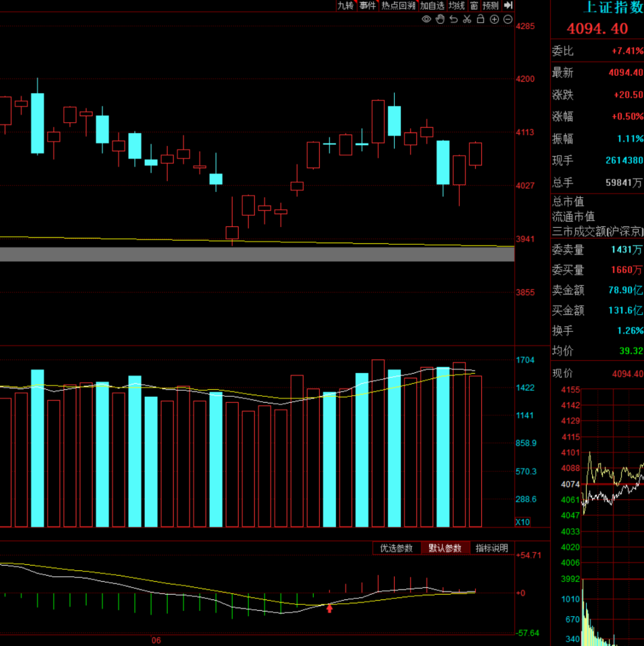The width and height of the screenshot is (644, 646).
Task: Click 三市成交额(沪深京) label
Action: click(x=597, y=232)
